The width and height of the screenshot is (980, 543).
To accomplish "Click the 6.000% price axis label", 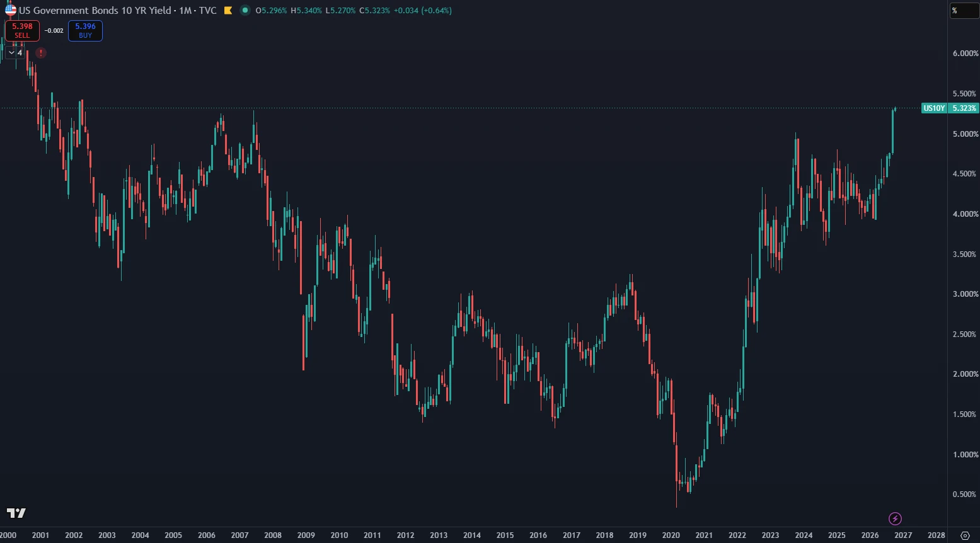I will point(966,54).
